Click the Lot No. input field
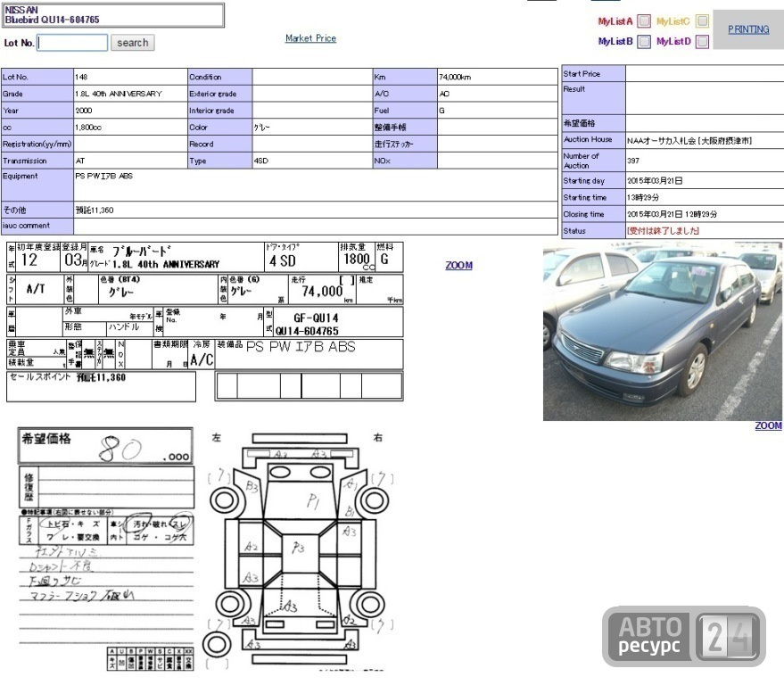The image size is (784, 685). coord(73,43)
